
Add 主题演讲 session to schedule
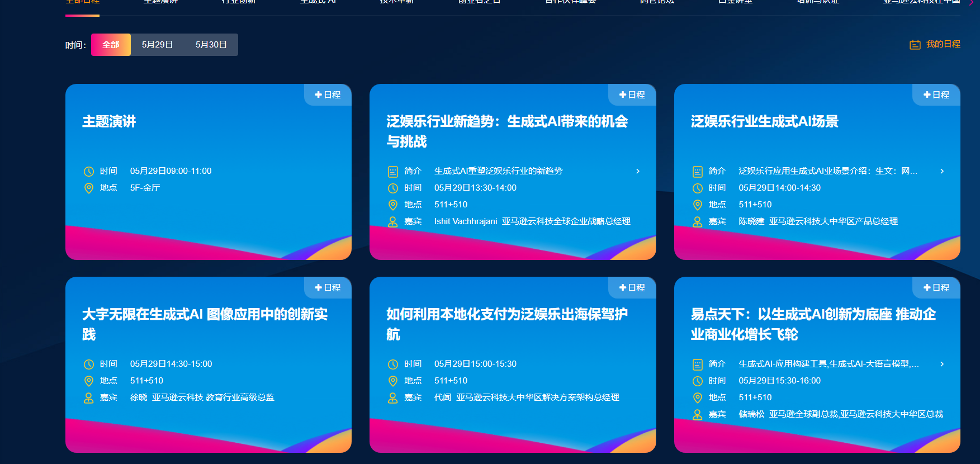click(x=328, y=94)
